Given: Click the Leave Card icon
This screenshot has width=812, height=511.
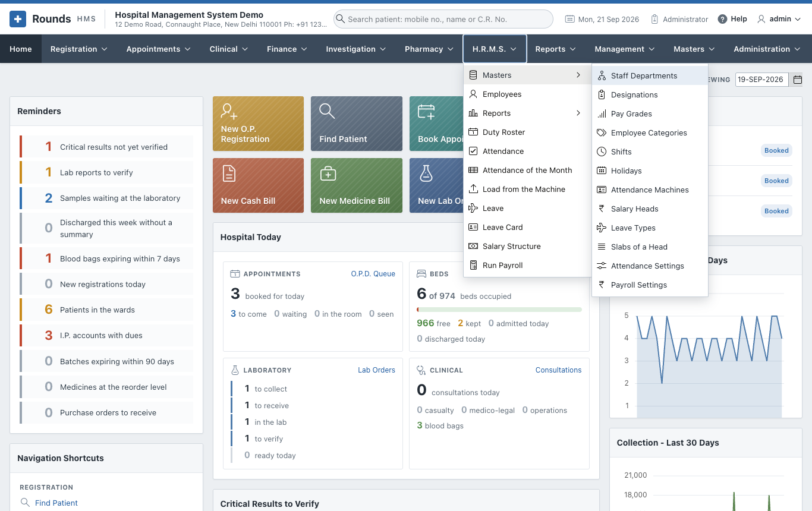Looking at the screenshot, I should 473,227.
